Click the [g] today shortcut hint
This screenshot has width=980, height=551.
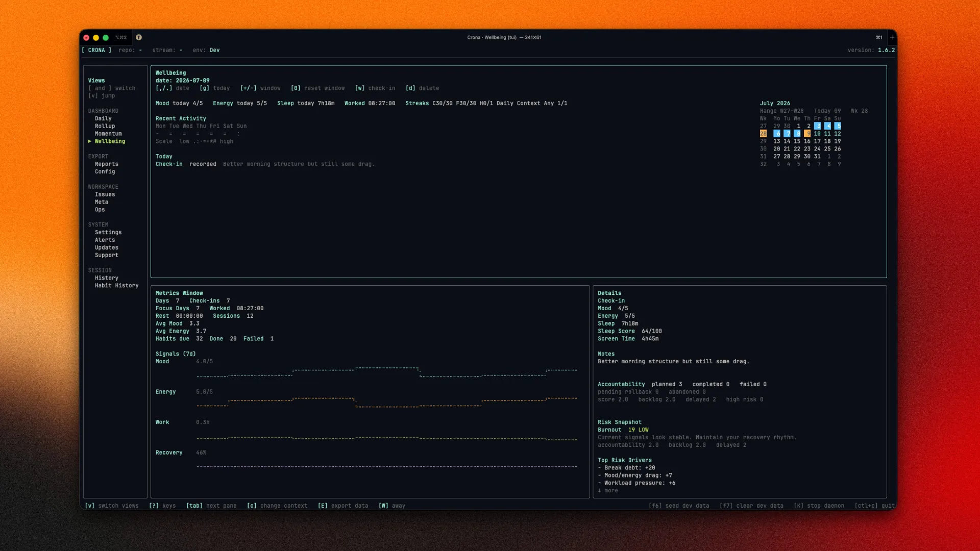tap(214, 88)
